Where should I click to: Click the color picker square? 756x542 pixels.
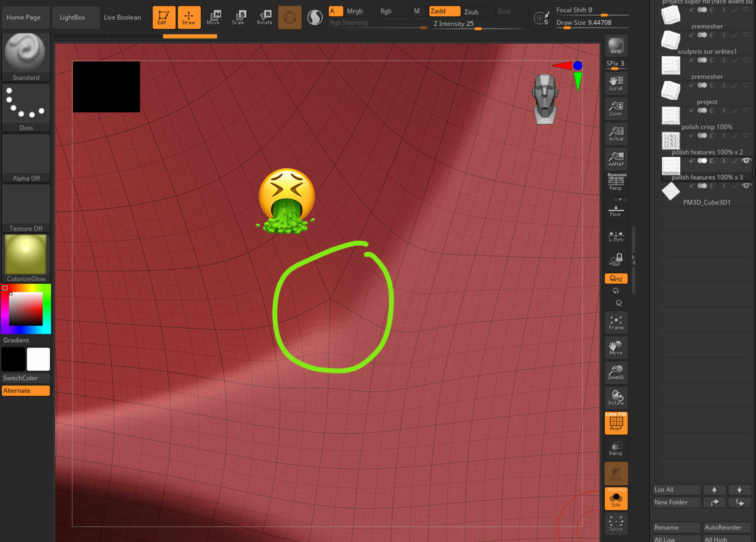point(26,309)
